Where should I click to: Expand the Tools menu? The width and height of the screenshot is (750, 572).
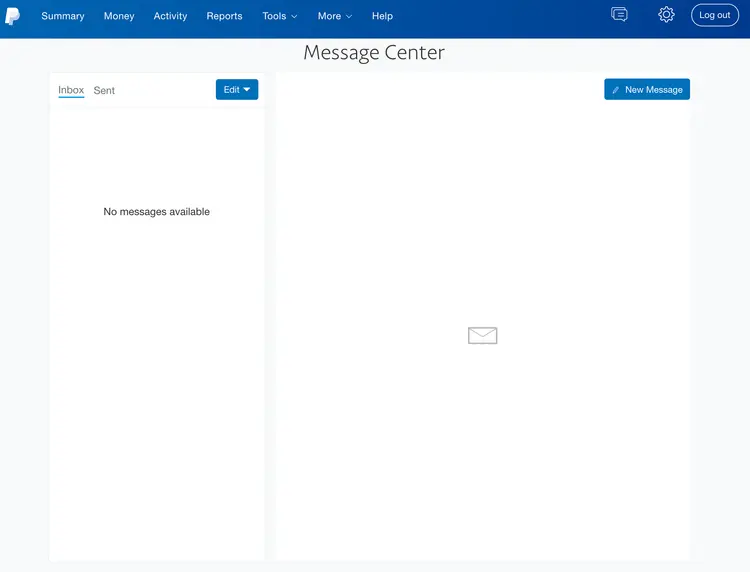pyautogui.click(x=279, y=16)
